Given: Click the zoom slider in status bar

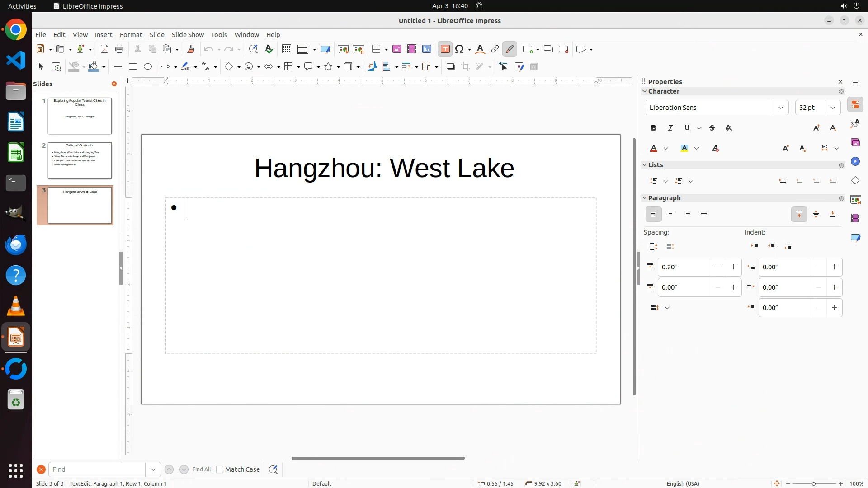Looking at the screenshot, I should [x=814, y=483].
